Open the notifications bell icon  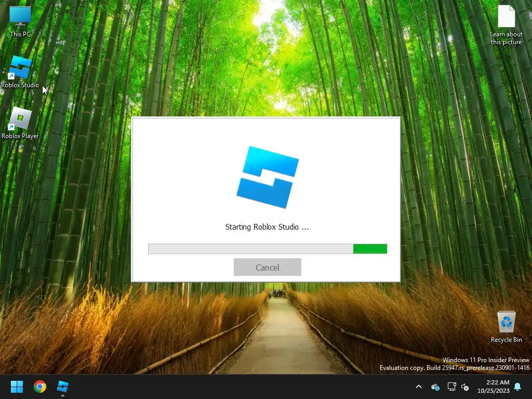(518, 387)
